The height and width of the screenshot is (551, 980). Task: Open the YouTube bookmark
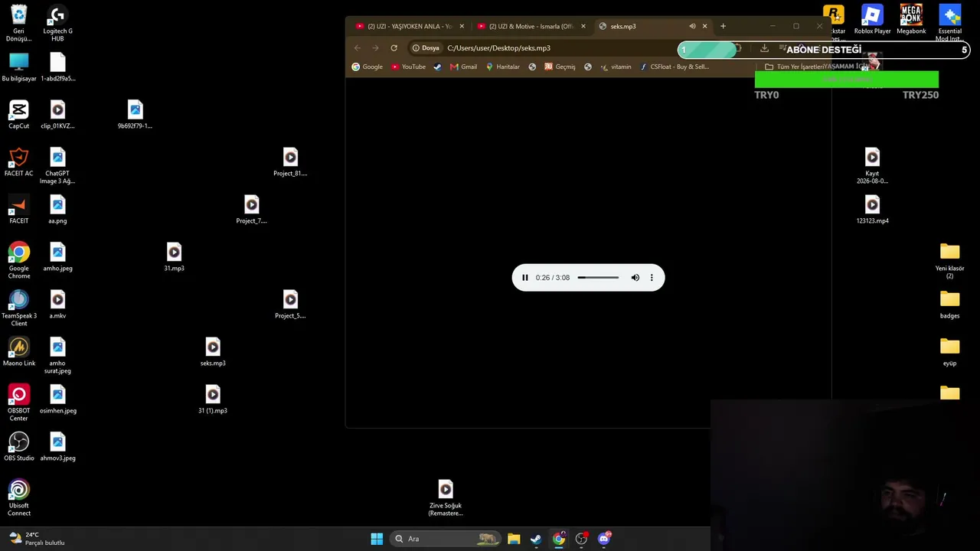(408, 67)
